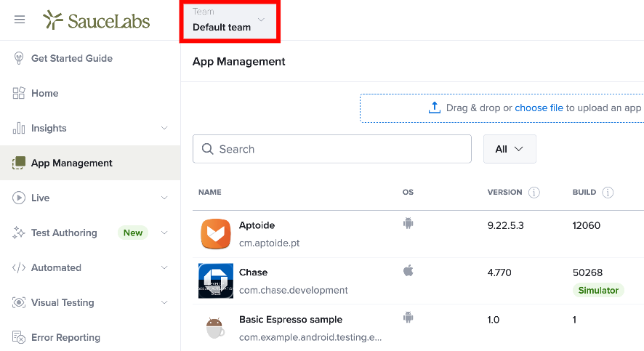
Task: Click the Test Authoring sparkle icon
Action: point(18,233)
